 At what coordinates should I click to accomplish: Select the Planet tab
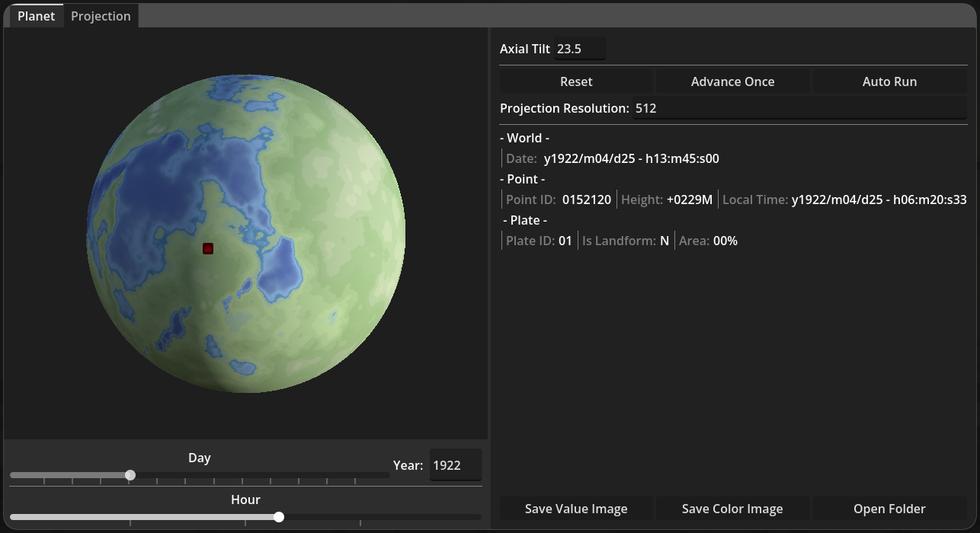coord(36,16)
